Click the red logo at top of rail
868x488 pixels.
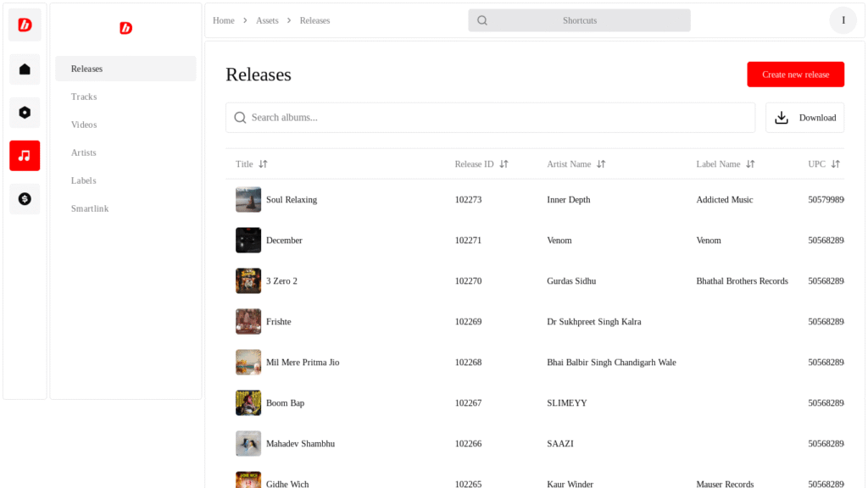click(x=25, y=25)
